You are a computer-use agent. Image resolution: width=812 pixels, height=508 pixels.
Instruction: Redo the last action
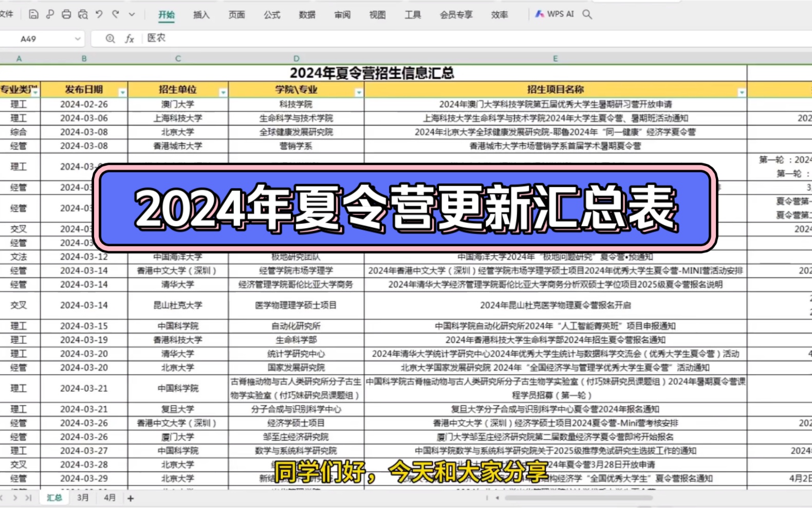tap(116, 14)
